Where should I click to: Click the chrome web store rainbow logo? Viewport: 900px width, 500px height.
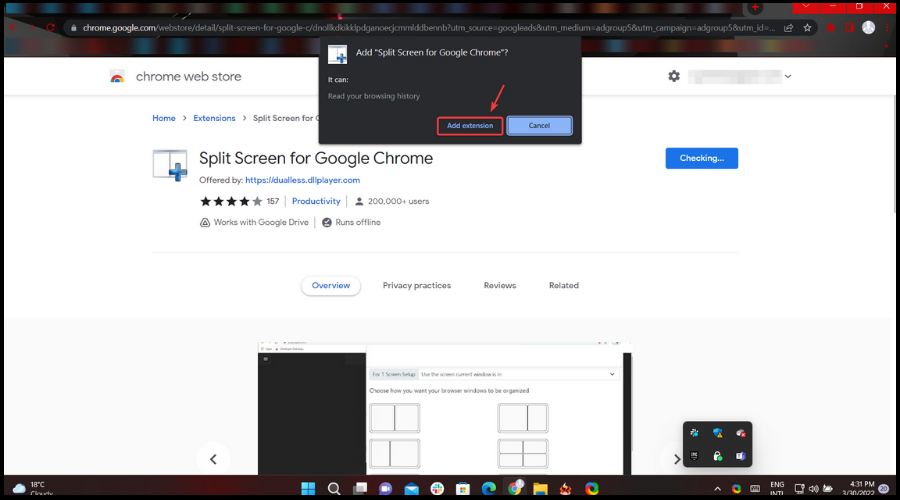coord(117,77)
